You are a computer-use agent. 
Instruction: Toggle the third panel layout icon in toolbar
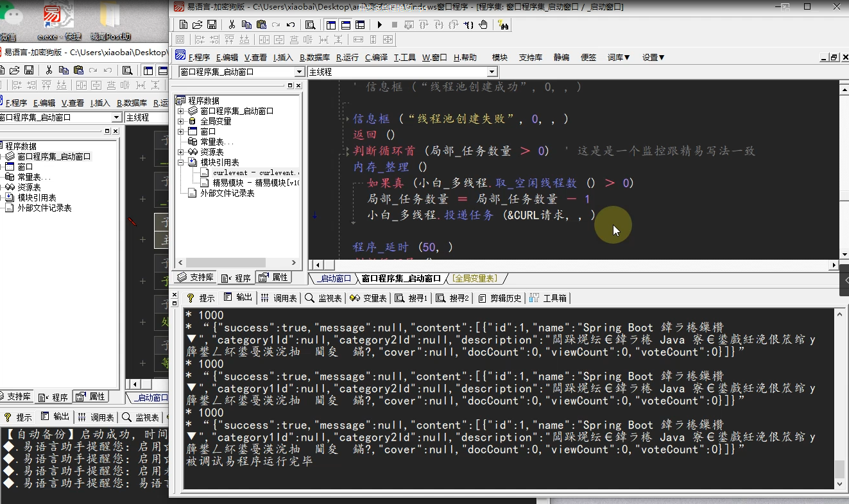coord(360,25)
